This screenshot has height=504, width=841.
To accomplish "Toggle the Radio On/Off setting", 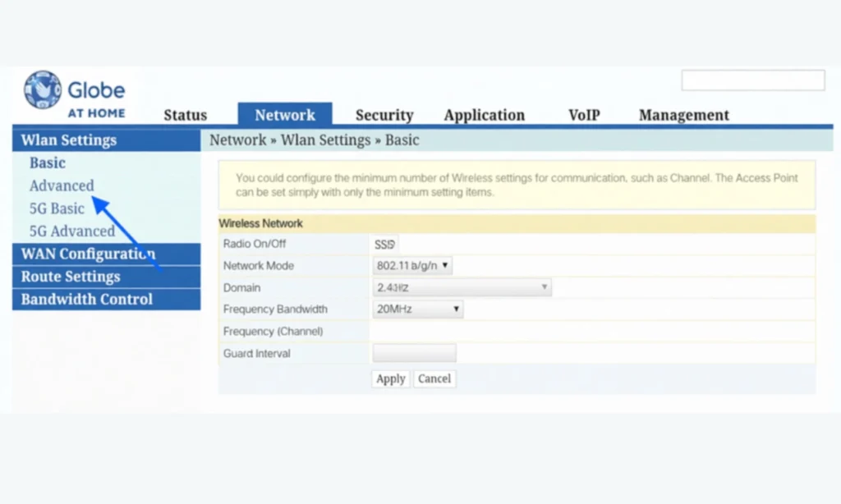I will pyautogui.click(x=384, y=244).
